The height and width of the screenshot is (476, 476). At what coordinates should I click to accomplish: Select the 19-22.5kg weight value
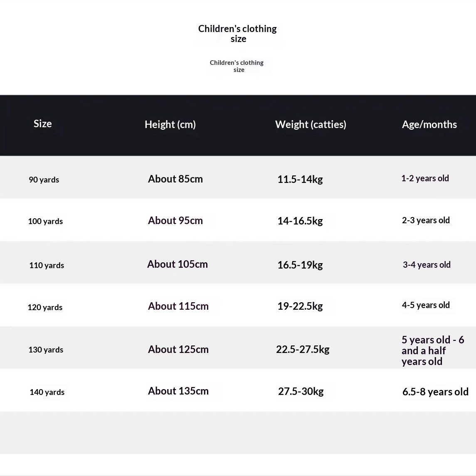click(300, 306)
